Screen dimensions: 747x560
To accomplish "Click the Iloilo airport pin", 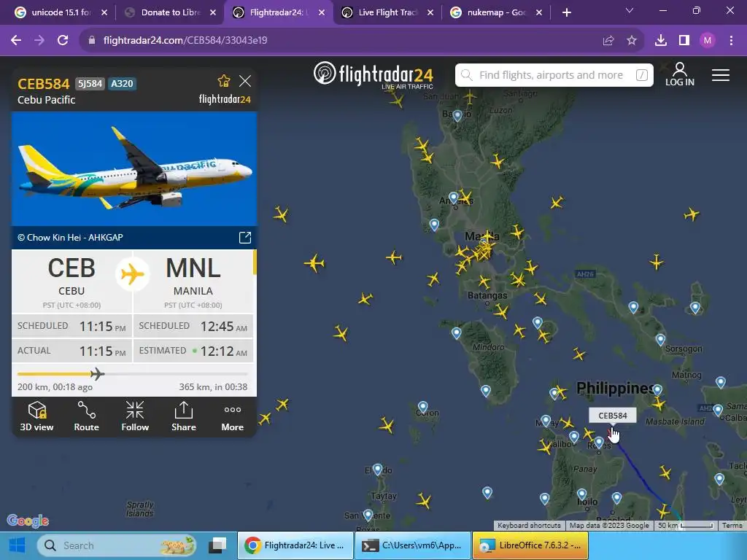I will click(x=581, y=494).
